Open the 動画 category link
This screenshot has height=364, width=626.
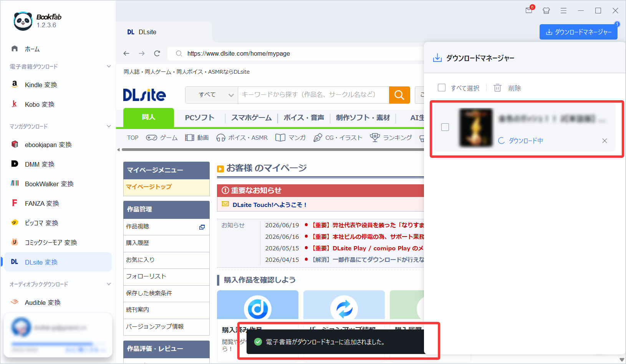tap(197, 137)
